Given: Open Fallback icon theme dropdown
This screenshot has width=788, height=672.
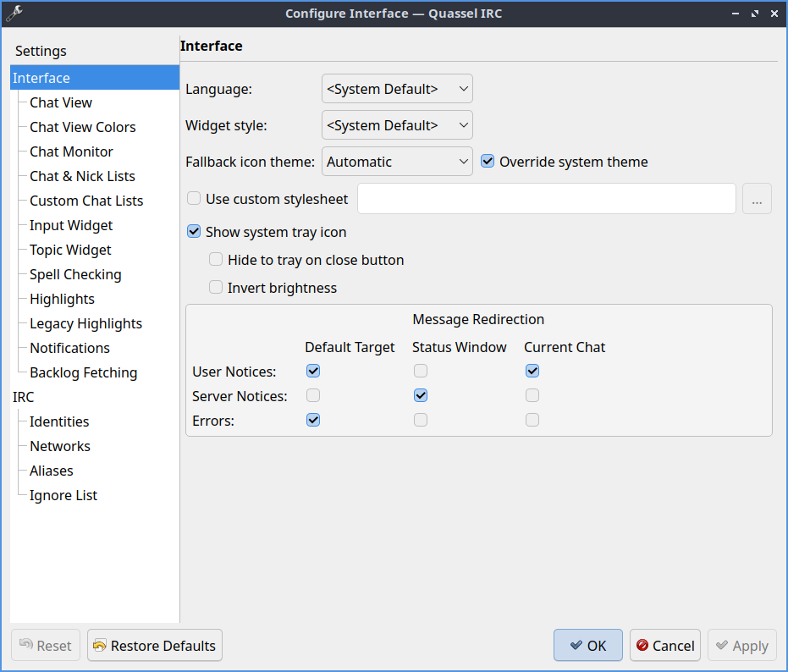Looking at the screenshot, I should (x=397, y=162).
